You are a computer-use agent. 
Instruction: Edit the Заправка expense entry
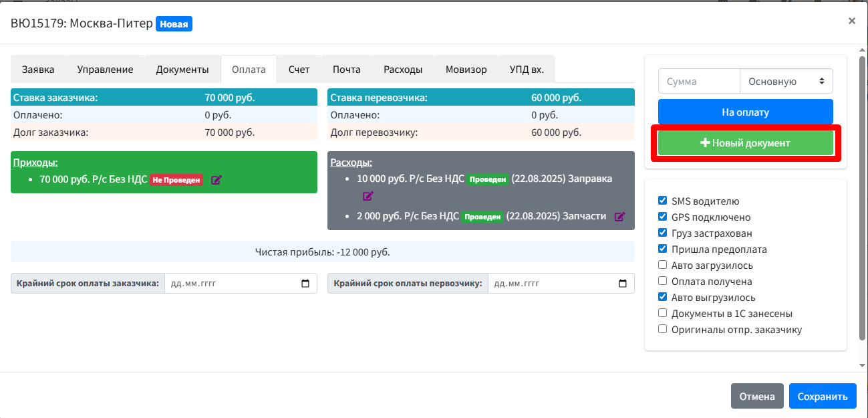[368, 196]
